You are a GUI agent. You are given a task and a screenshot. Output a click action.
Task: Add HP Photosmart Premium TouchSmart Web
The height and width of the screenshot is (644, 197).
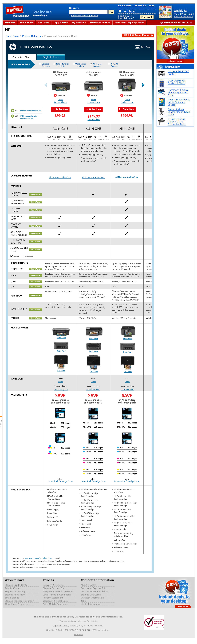coord(13,116)
